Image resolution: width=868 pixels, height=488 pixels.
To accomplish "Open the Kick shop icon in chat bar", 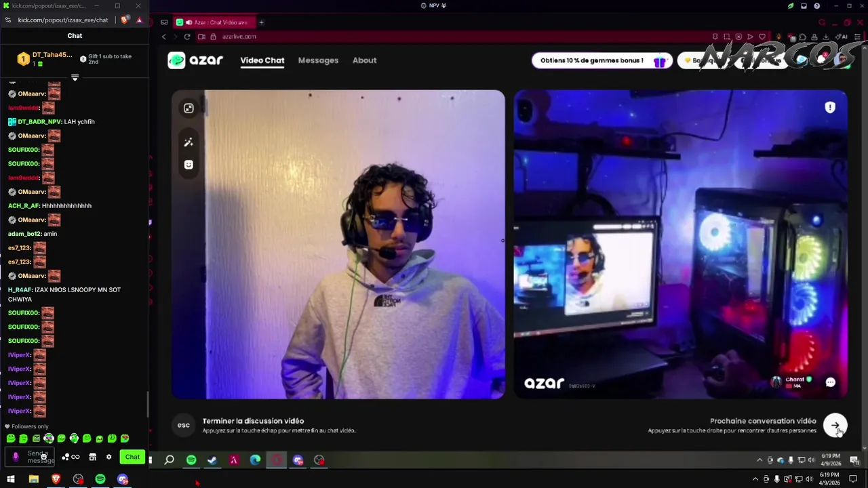I will 93,457.
